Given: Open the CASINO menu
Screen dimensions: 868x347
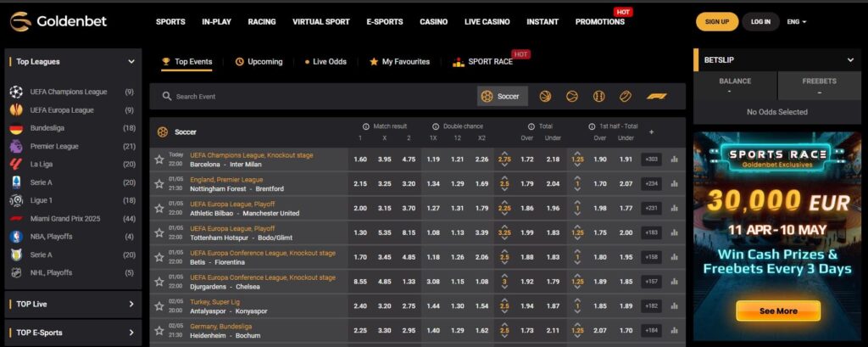Looking at the screenshot, I should click(x=433, y=22).
